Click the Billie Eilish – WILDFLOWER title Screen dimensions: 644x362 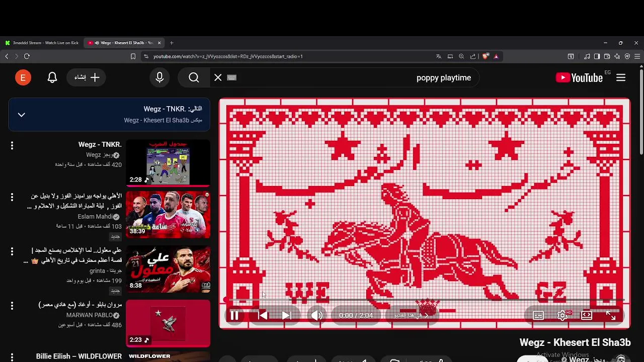click(79, 356)
